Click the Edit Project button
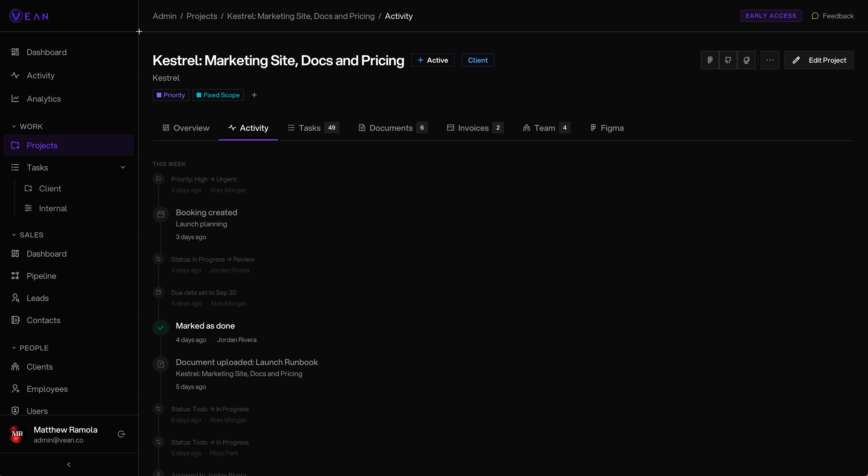The height and width of the screenshot is (476, 868). click(x=819, y=60)
